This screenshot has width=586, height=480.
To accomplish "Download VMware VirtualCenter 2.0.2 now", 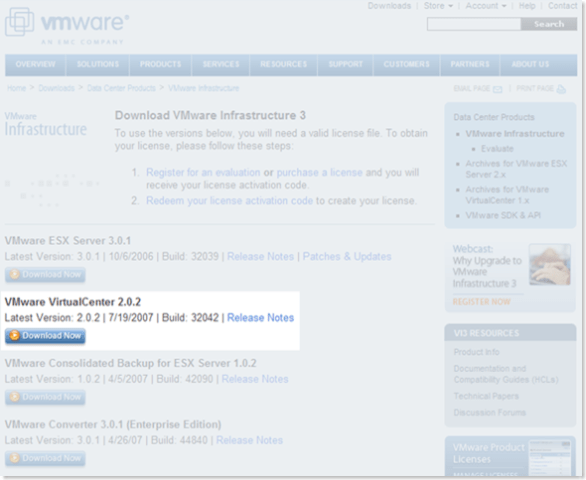I will 45,336.
